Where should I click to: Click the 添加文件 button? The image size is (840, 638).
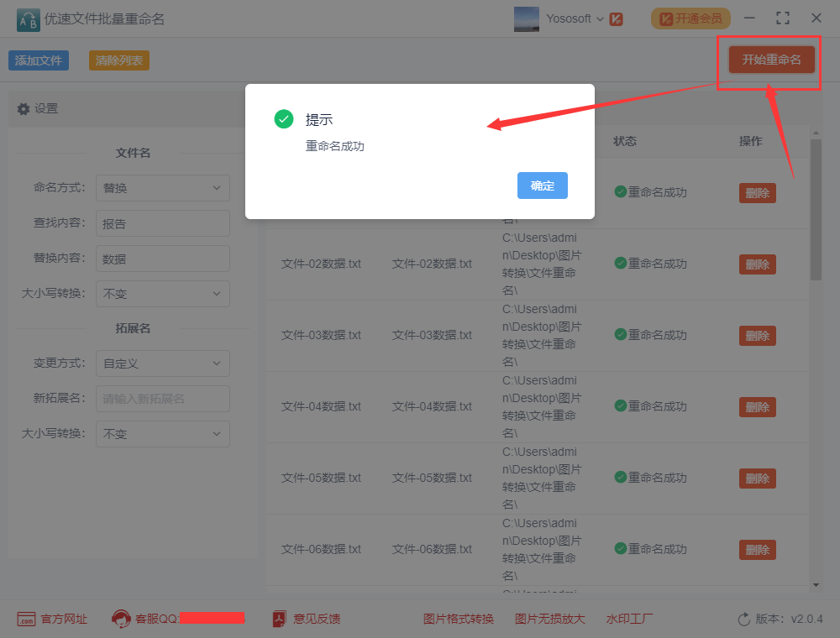click(39, 60)
